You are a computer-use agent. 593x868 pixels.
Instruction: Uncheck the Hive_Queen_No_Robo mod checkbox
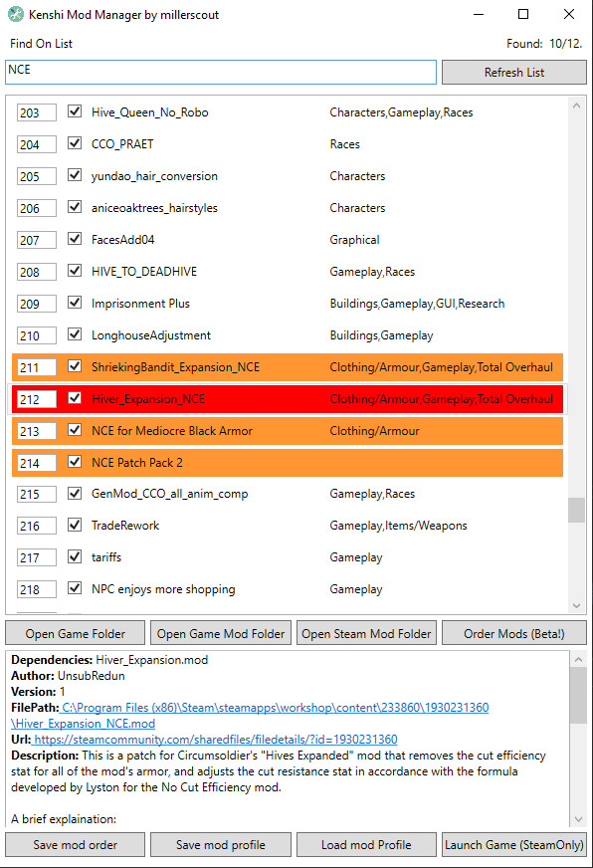pos(75,111)
